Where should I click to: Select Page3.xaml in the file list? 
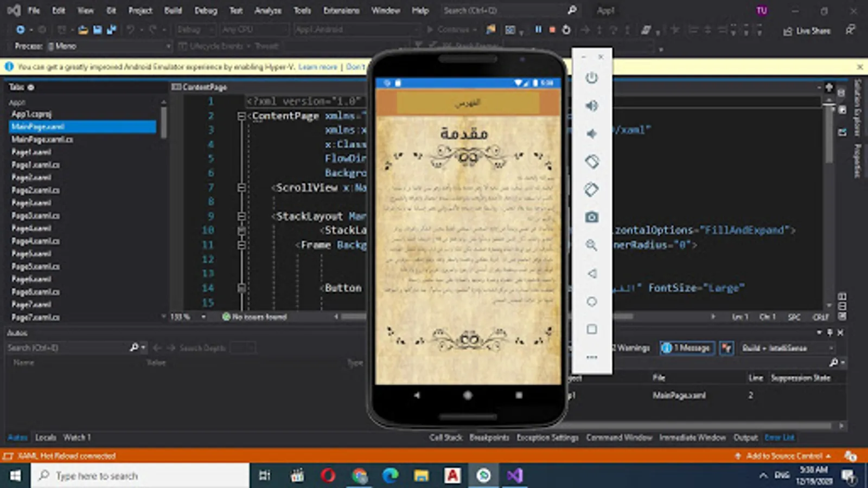31,203
